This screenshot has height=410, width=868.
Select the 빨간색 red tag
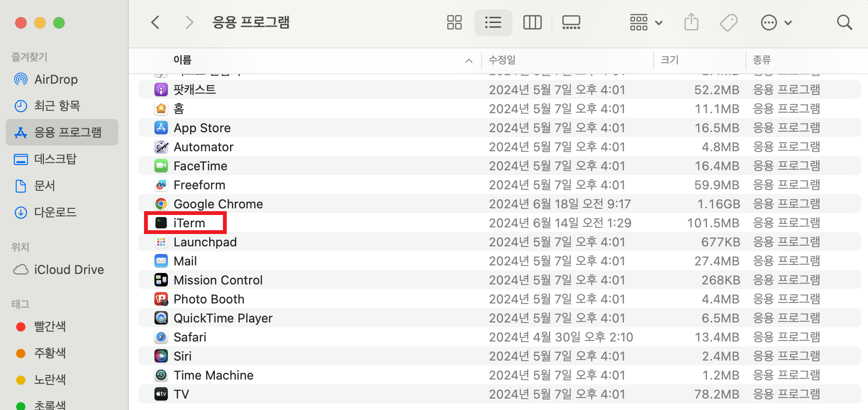pos(62,326)
